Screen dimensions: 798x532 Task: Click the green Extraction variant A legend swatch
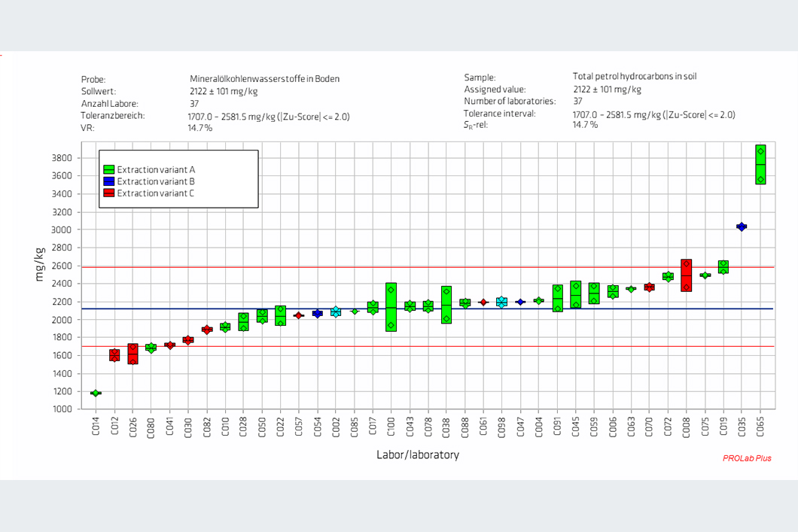[x=108, y=169]
